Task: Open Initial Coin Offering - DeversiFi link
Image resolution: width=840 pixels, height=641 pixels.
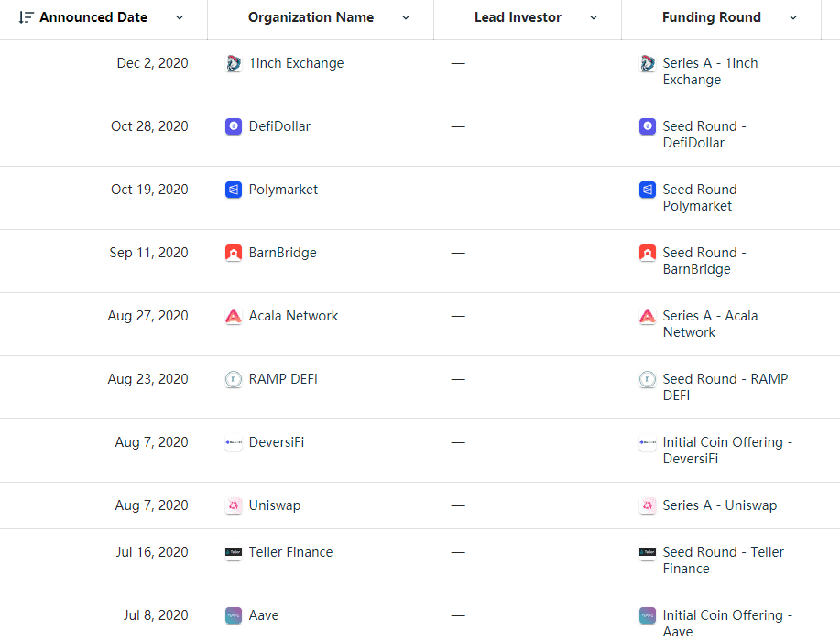Action: point(727,451)
